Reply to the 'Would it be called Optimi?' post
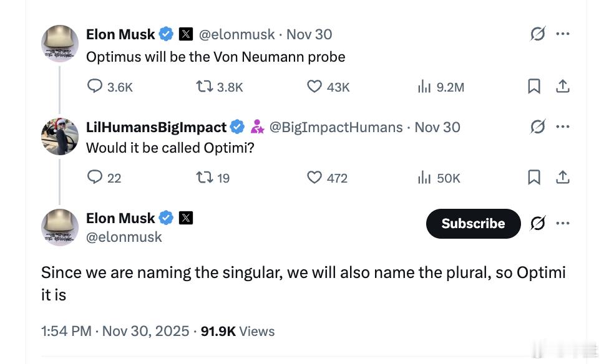Screen dimensions: 604x364 tap(95, 178)
